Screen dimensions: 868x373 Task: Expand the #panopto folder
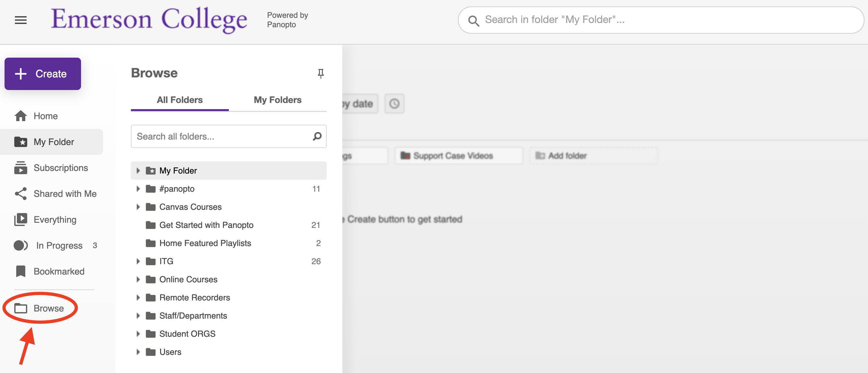138,189
